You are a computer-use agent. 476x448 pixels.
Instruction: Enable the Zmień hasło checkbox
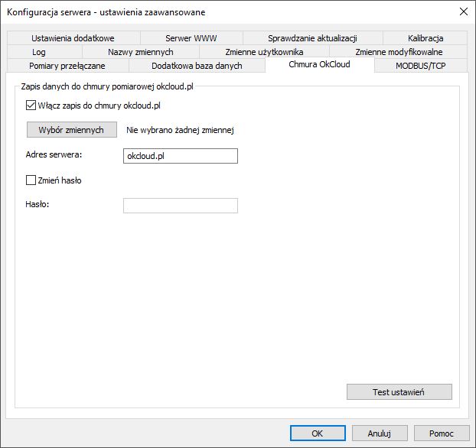[31, 180]
